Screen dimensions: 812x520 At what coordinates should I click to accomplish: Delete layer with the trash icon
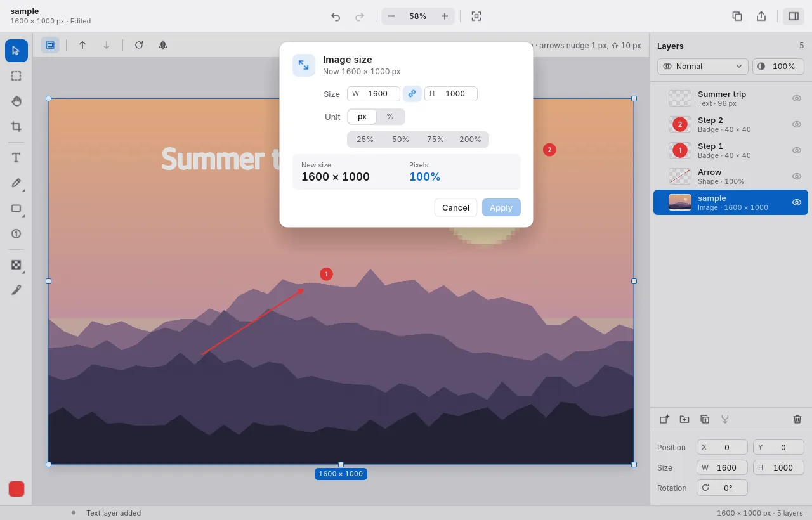(797, 419)
